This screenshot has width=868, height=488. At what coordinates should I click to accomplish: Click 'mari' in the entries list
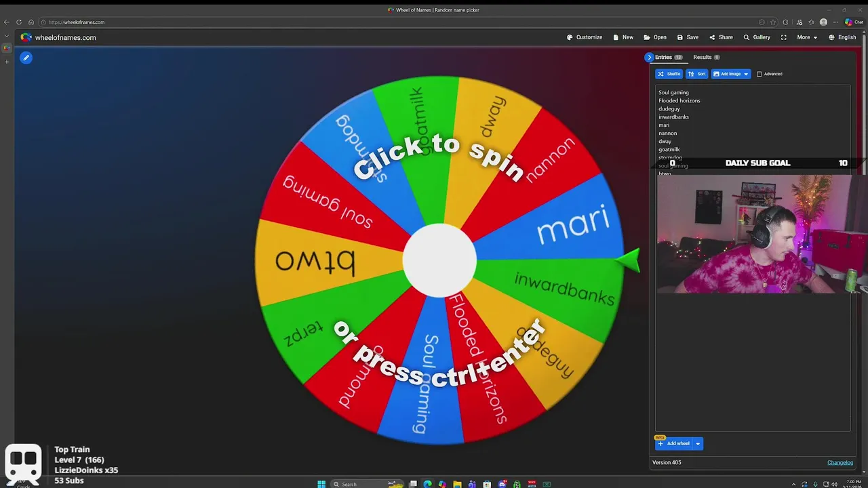pyautogui.click(x=664, y=125)
